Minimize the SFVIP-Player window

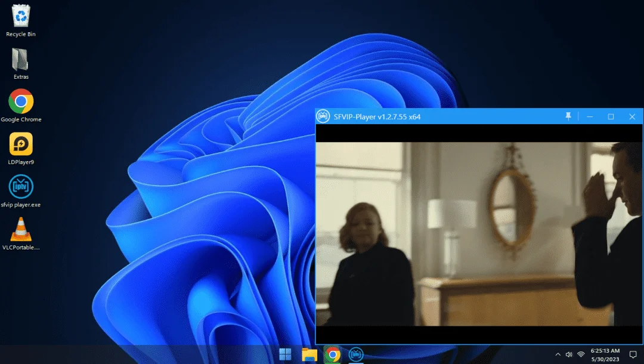(x=590, y=117)
